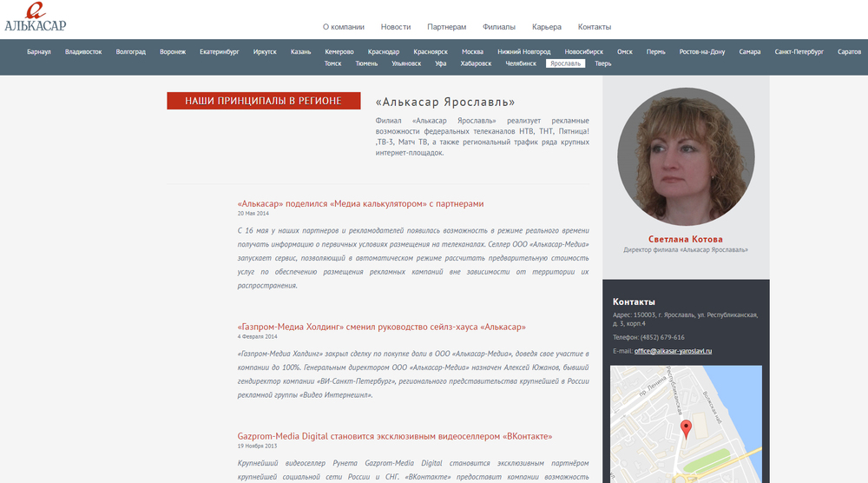Viewport: 868px width, 483px height.
Task: Open the Новости menu item
Action: [x=395, y=27]
